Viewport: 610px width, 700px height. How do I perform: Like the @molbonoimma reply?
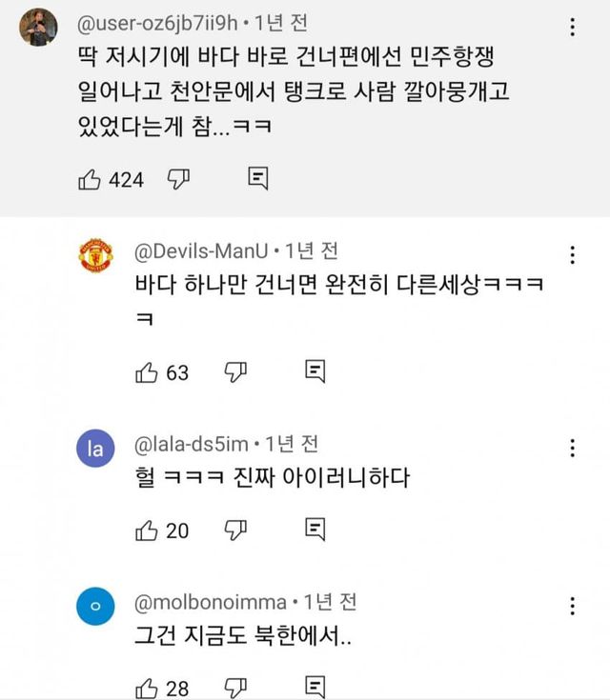coord(147,688)
